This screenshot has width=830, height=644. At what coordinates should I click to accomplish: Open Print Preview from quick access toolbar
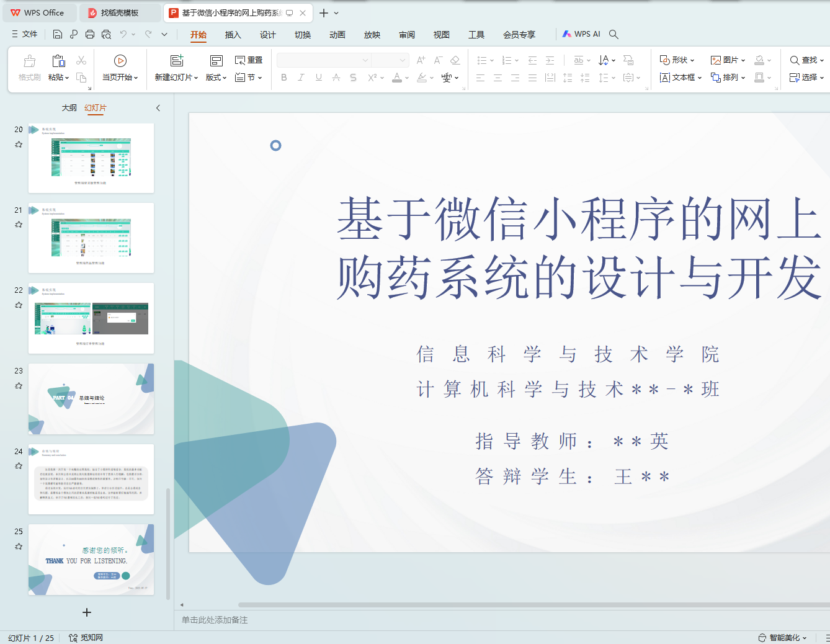click(x=106, y=34)
